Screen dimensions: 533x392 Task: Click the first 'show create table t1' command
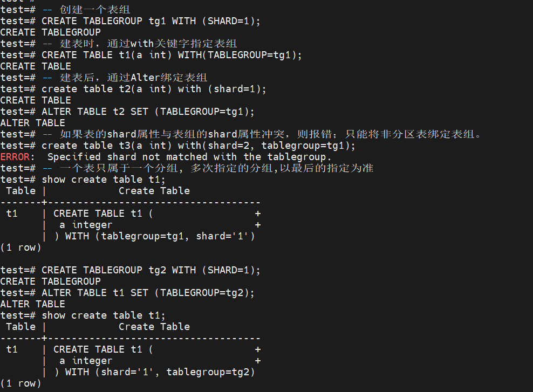pyautogui.click(x=104, y=180)
